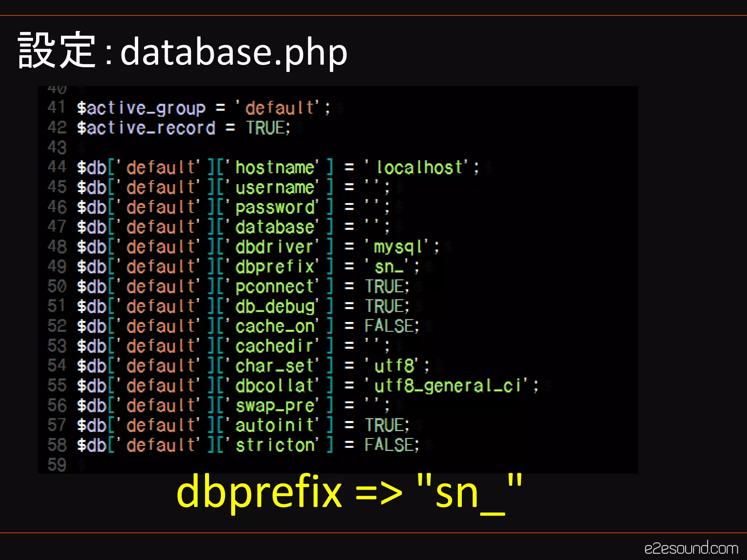Click the 'localhost' value
This screenshot has width=747, height=560.
pos(419,167)
